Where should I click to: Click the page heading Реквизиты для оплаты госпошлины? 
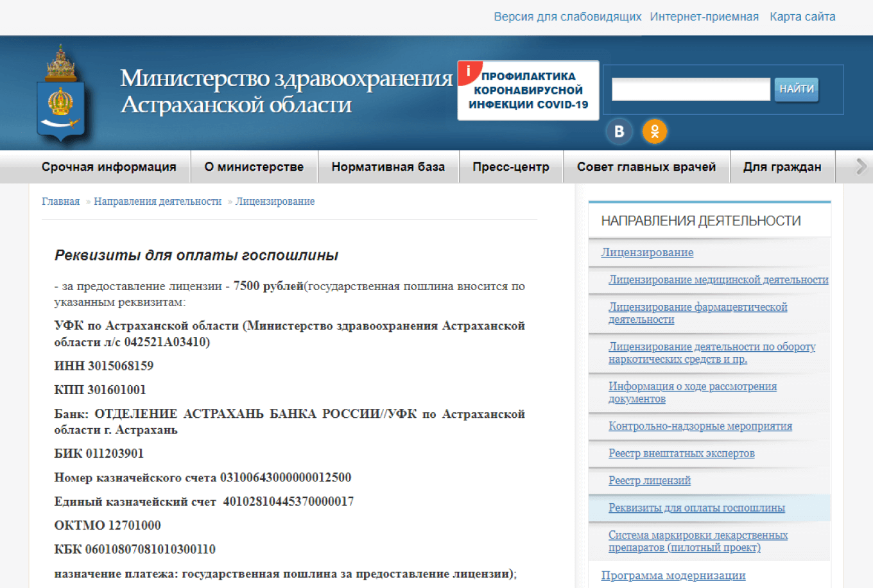[x=196, y=255]
